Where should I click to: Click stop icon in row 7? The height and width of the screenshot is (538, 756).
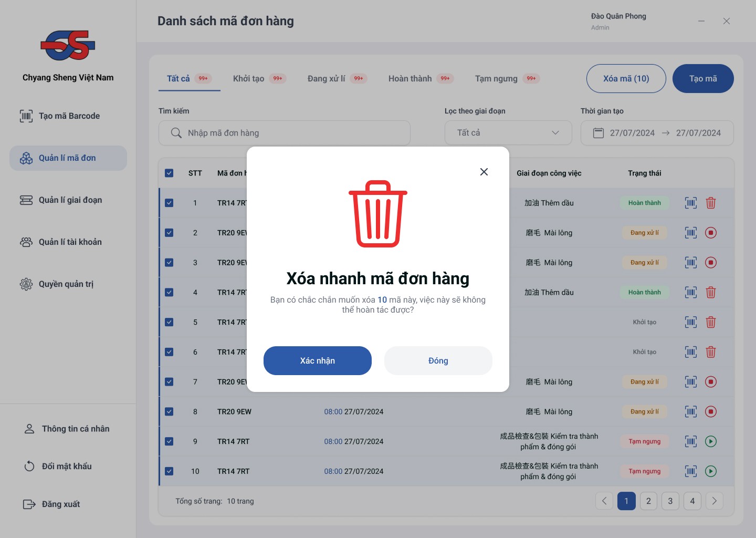point(711,382)
